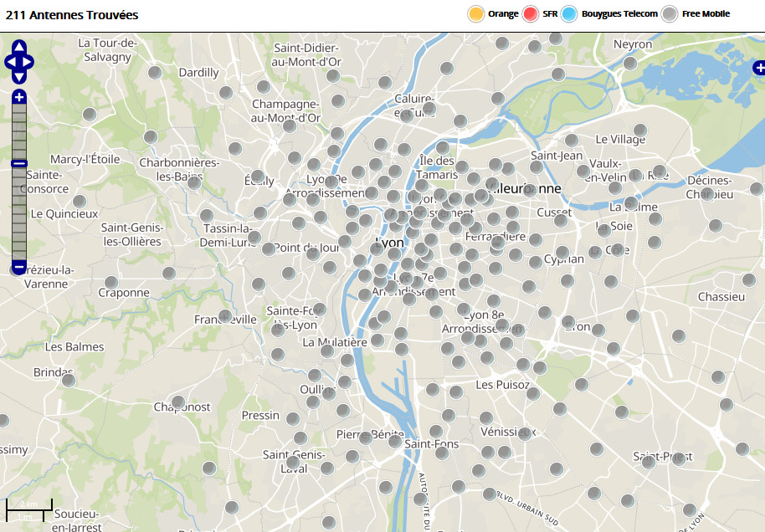Pan the map east with the right arrow
Screen dimensions: 765x532
(x=29, y=61)
